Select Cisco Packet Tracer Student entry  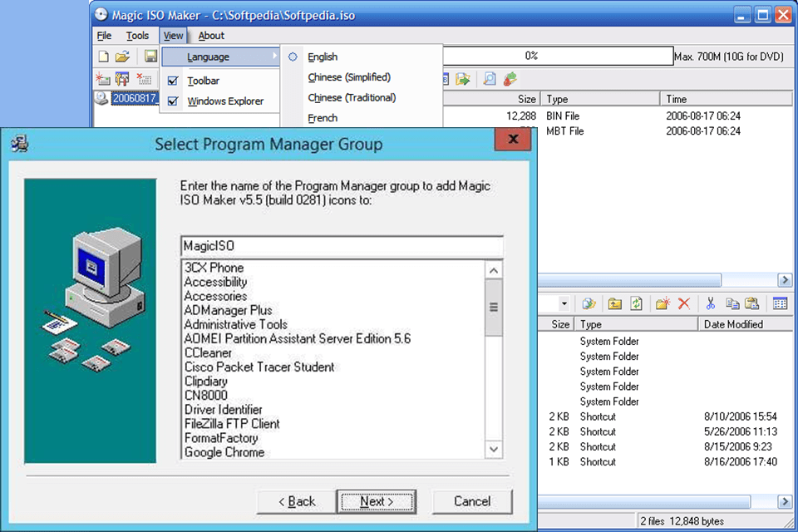[259, 367]
